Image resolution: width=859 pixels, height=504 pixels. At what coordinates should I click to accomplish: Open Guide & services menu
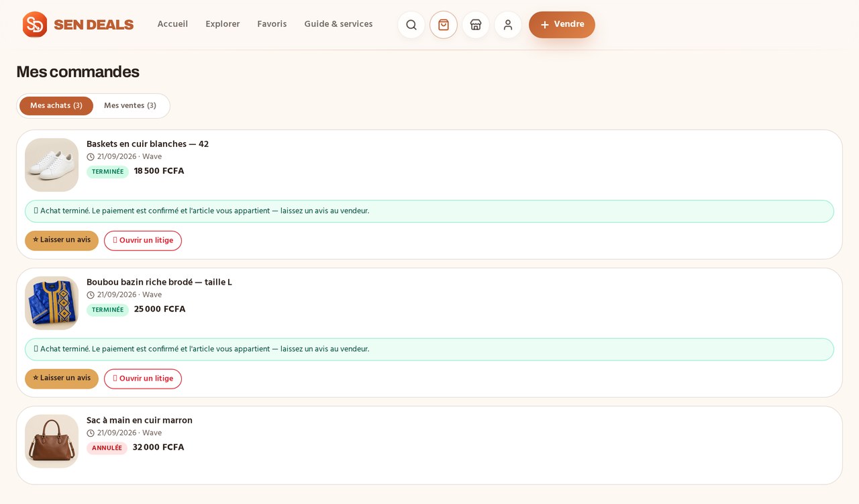338,24
